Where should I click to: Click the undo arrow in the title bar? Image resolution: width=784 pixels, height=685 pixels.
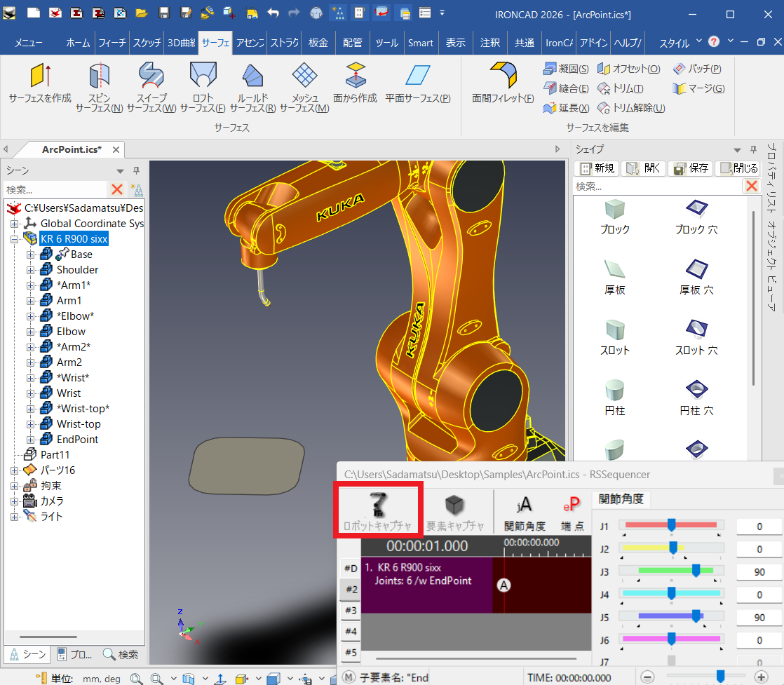[x=273, y=13]
